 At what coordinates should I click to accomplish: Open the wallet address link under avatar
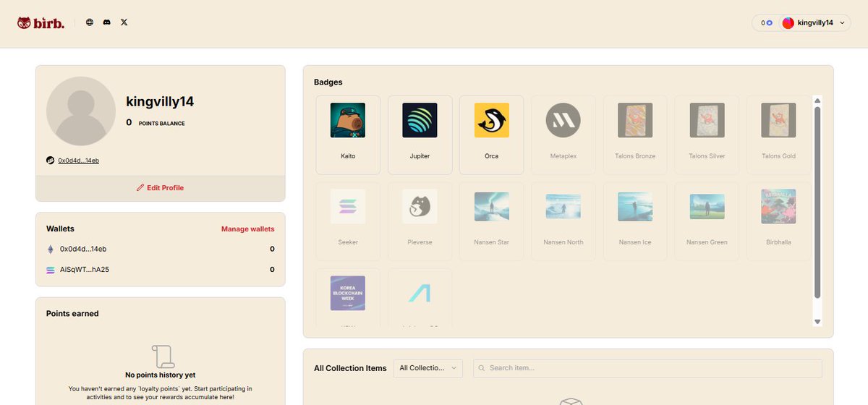[79, 160]
